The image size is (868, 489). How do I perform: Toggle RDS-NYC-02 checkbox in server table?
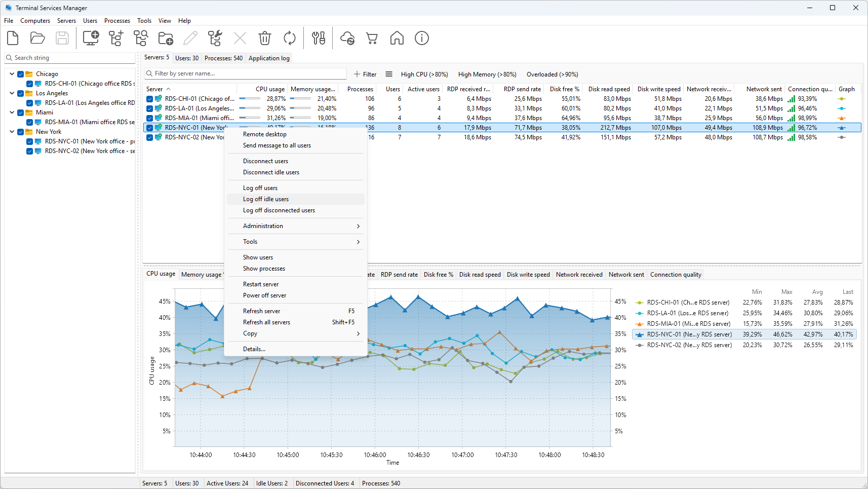pyautogui.click(x=149, y=137)
